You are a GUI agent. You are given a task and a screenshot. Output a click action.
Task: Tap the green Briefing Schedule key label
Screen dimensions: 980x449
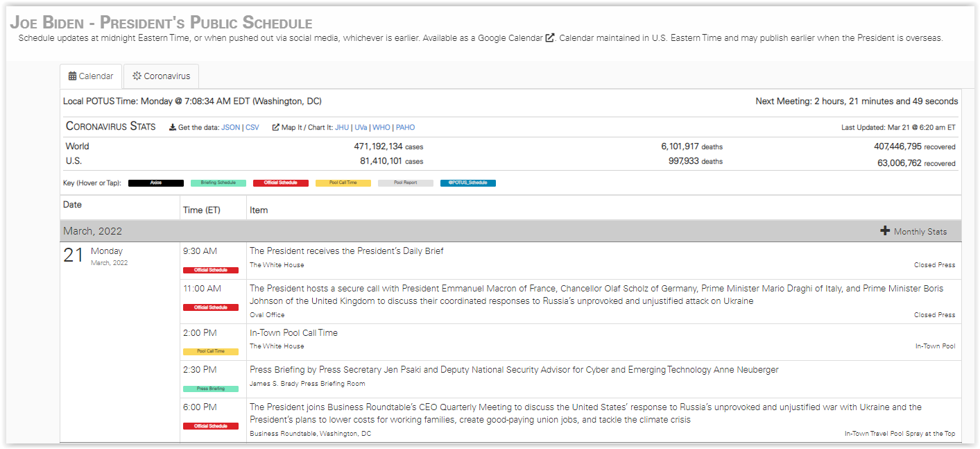pyautogui.click(x=218, y=183)
